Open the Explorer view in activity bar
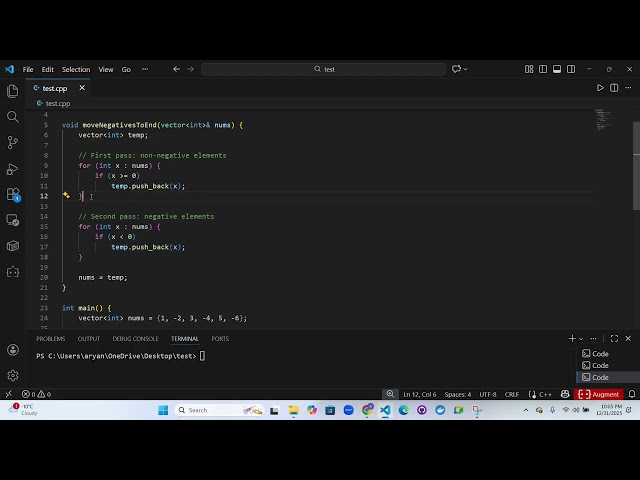640x480 pixels. (13, 91)
